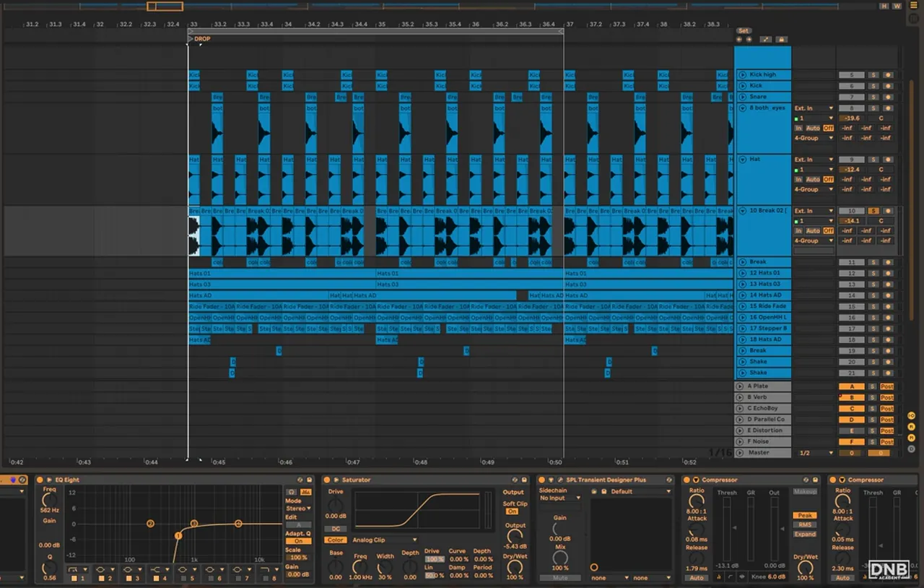Un-solo the 10 Break 02 track
Image resolution: width=924 pixels, height=588 pixels.
873,211
